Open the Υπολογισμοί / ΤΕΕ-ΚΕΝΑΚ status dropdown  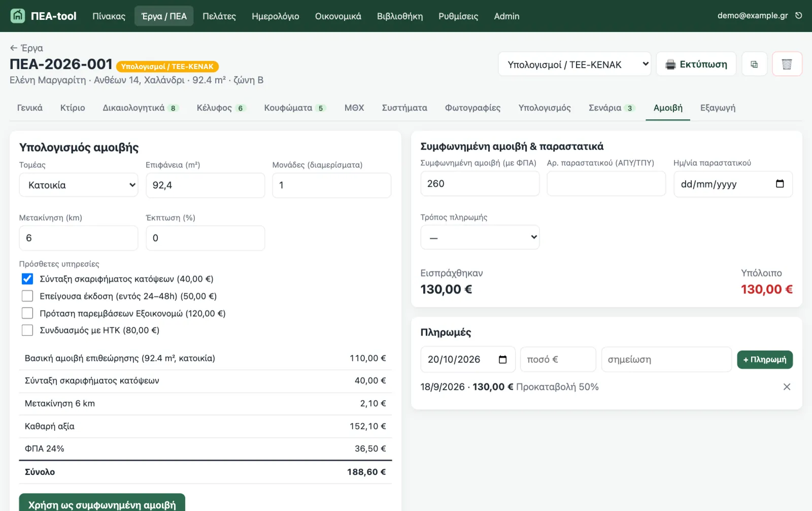point(574,64)
